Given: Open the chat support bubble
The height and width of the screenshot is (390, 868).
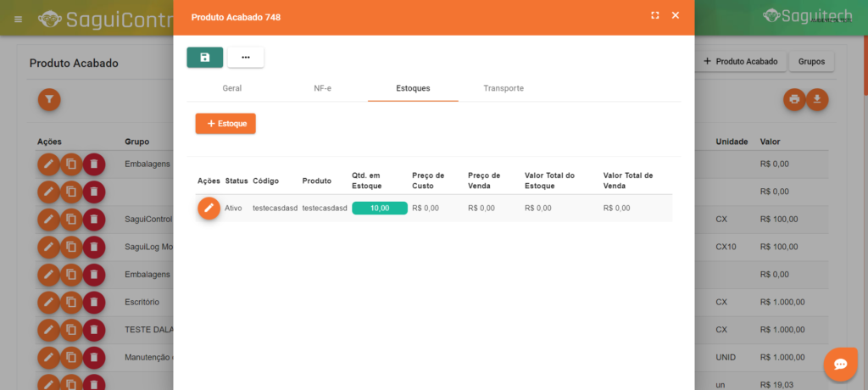Looking at the screenshot, I should click(x=840, y=364).
